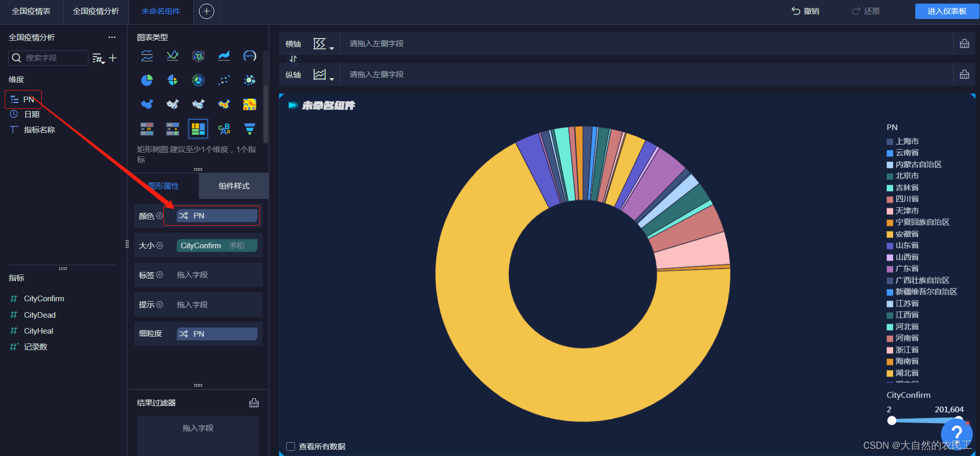Open the 横轴 axis type dropdown

point(324,44)
